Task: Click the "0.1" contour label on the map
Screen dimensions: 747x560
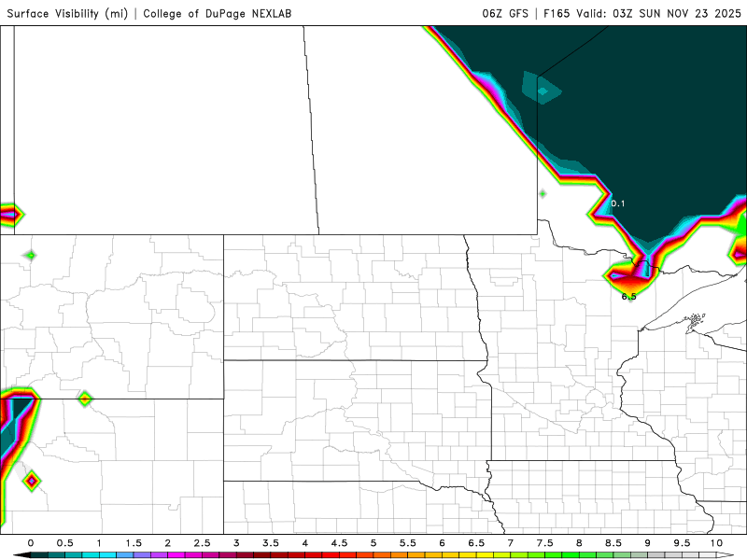Action: (x=617, y=203)
